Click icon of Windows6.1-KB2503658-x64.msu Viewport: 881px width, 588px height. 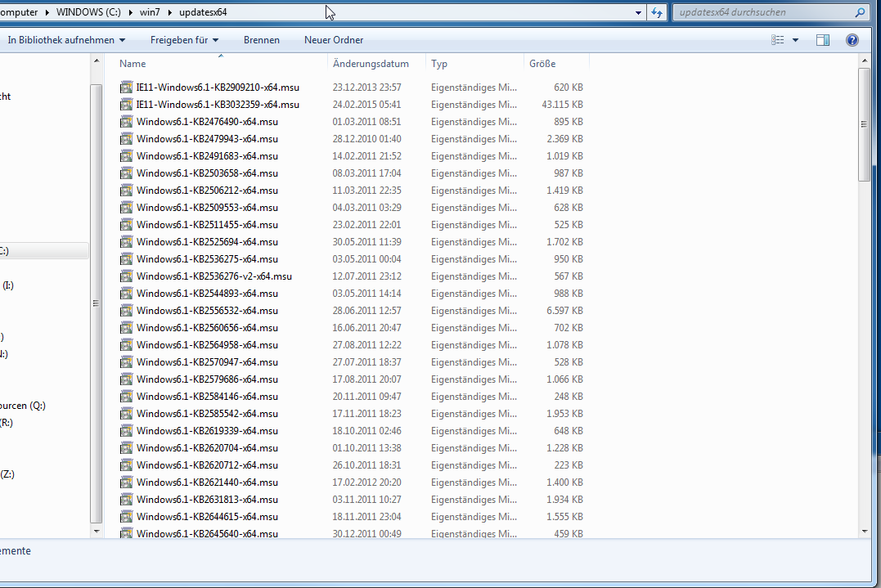coord(127,173)
